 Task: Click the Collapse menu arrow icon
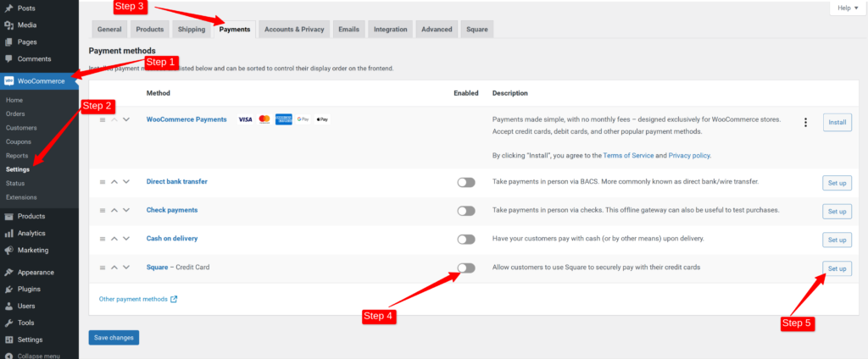point(8,356)
